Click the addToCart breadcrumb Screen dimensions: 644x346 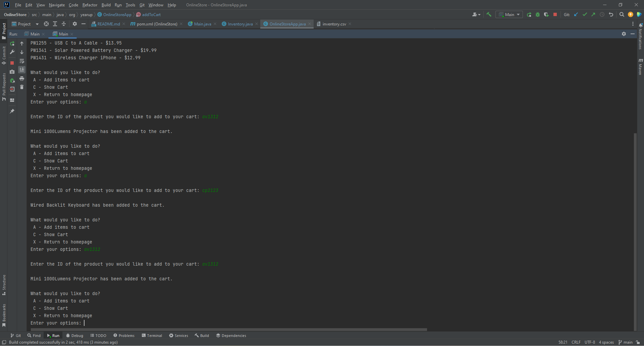(149, 15)
